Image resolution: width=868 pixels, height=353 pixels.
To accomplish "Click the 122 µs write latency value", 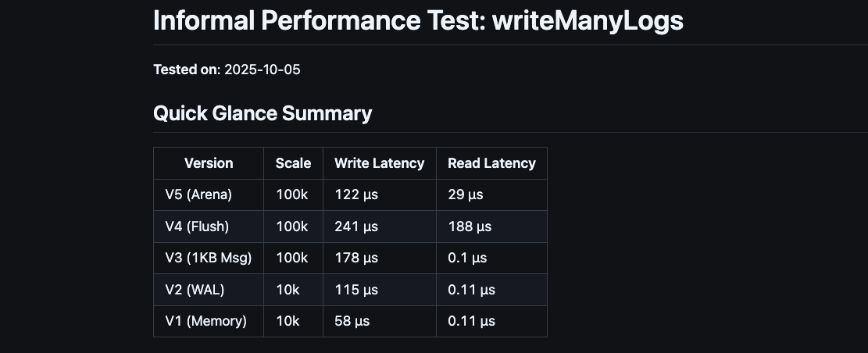I will coord(356,194).
